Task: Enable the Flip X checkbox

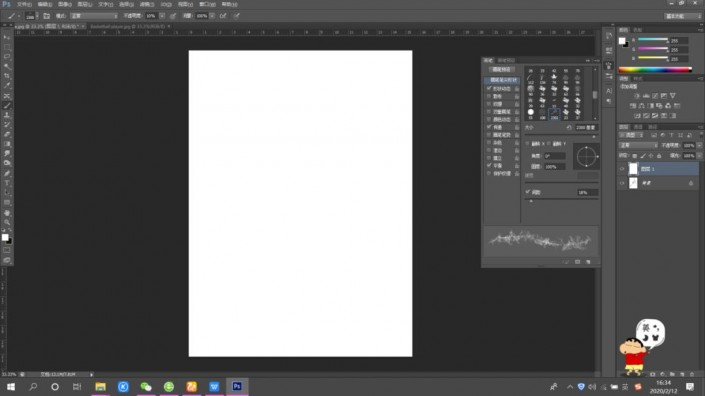Action: [527, 144]
